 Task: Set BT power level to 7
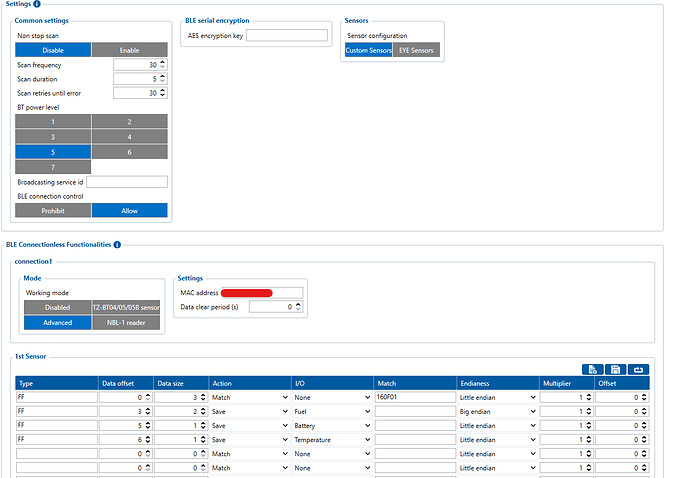(53, 167)
